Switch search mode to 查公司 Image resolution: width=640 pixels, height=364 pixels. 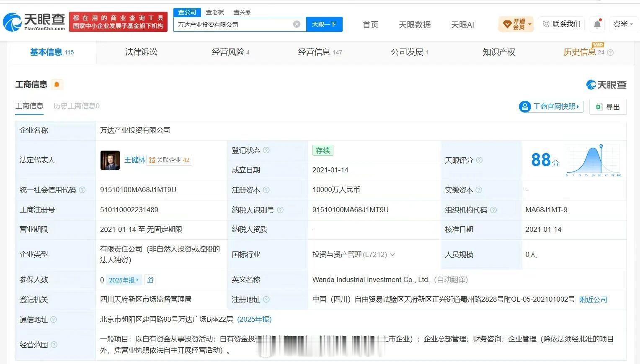(x=187, y=12)
